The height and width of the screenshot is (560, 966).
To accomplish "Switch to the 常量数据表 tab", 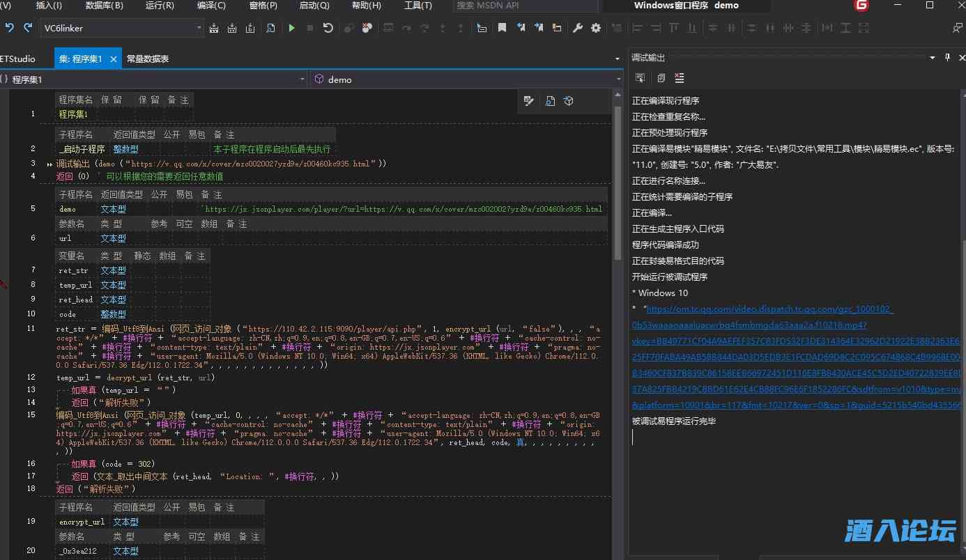I will click(148, 59).
